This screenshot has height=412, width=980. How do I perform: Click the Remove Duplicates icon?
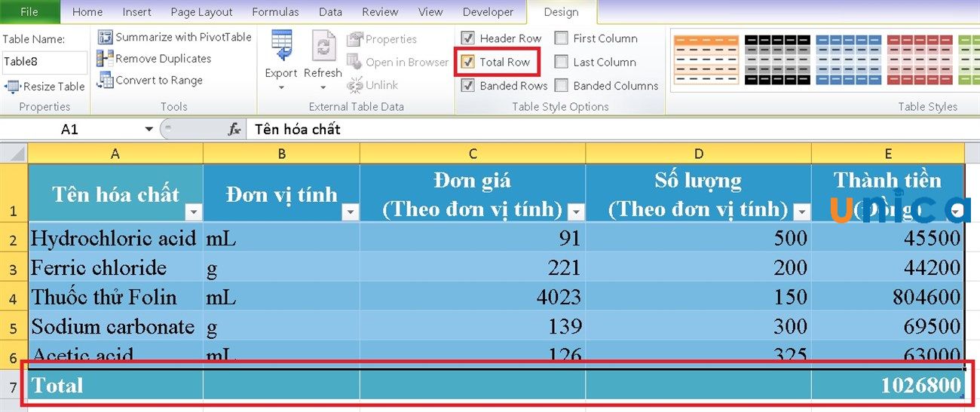click(105, 59)
